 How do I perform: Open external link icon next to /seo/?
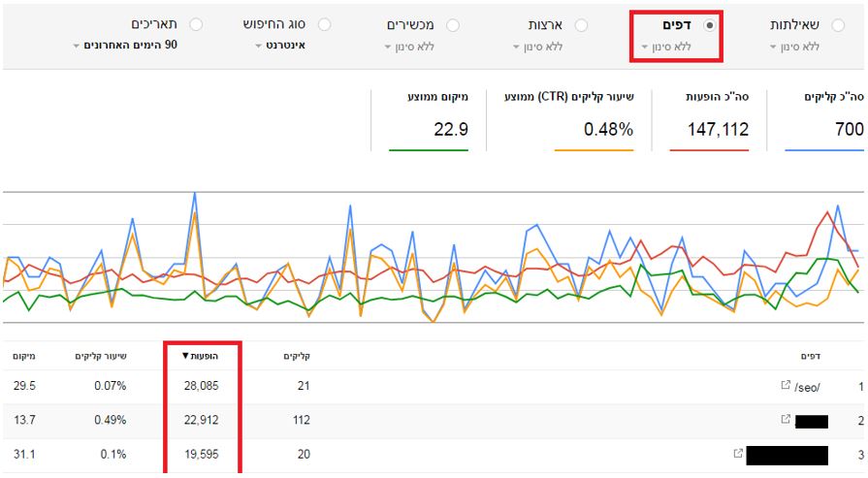point(786,386)
